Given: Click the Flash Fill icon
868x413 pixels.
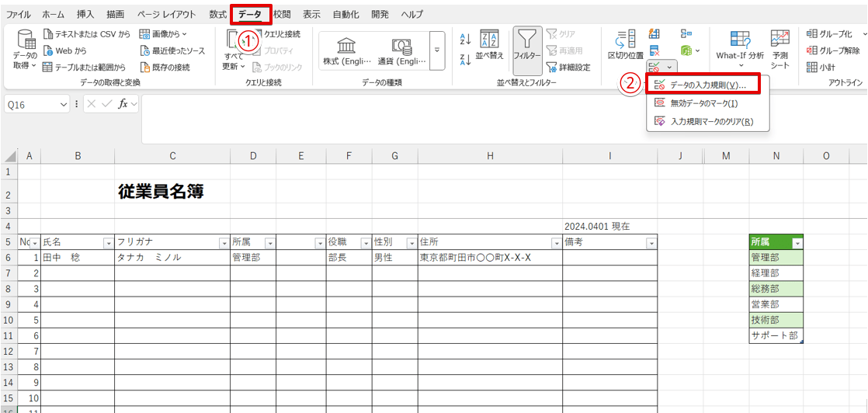Looking at the screenshot, I should [654, 33].
